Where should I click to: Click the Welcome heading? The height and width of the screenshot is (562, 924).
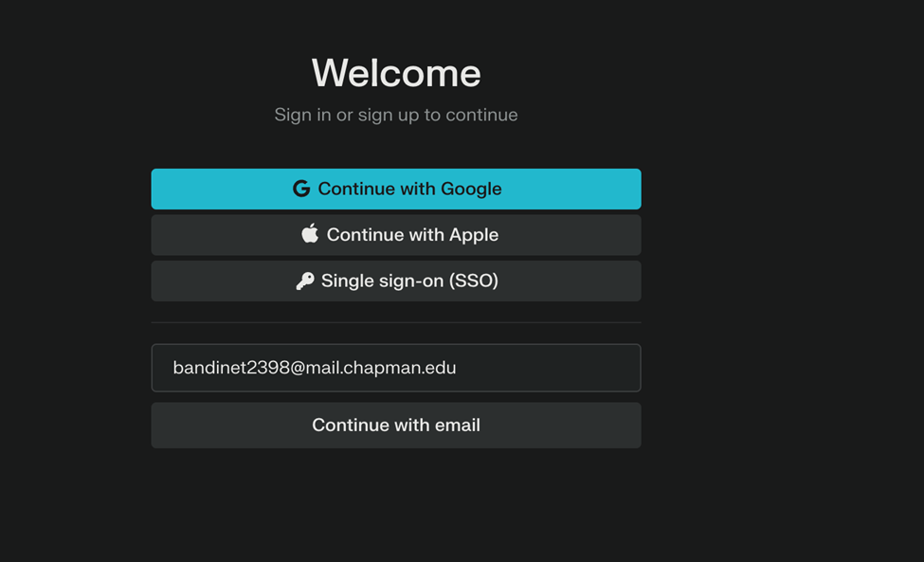[396, 73]
